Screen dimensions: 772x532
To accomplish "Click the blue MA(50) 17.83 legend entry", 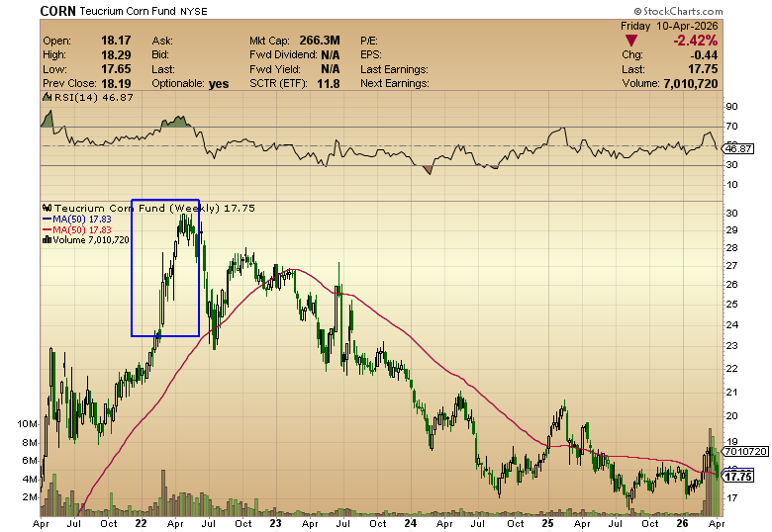I will 82,220.
